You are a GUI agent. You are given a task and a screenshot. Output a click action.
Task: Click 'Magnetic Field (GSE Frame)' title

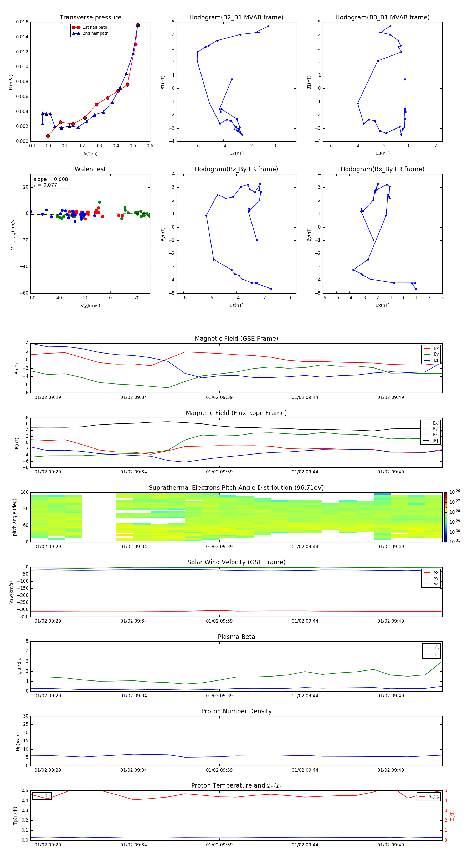click(236, 339)
